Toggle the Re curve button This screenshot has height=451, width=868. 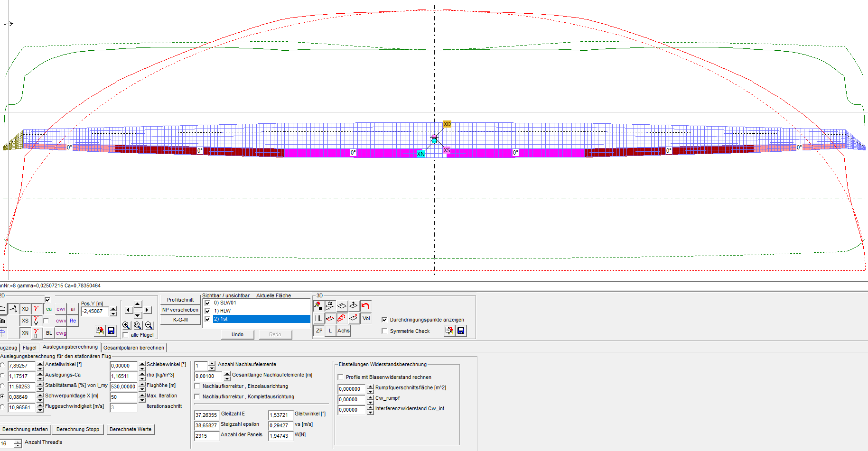[x=73, y=321]
